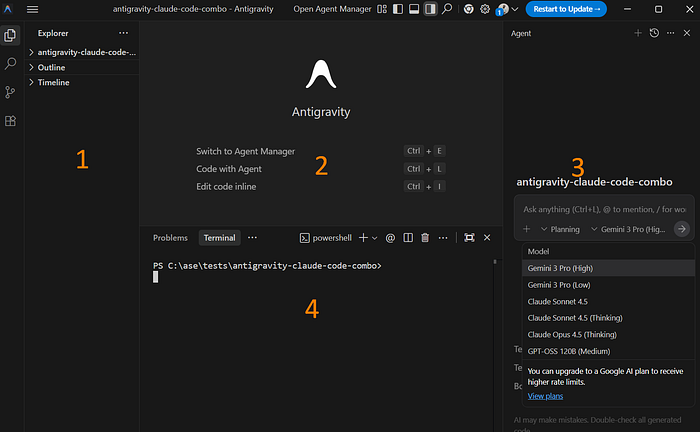The image size is (700, 432).
Task: Click the Antigravity logo in title bar
Action: click(8, 9)
